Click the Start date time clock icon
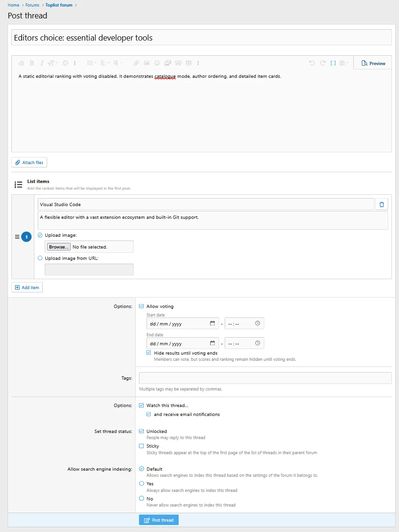 pyautogui.click(x=258, y=324)
